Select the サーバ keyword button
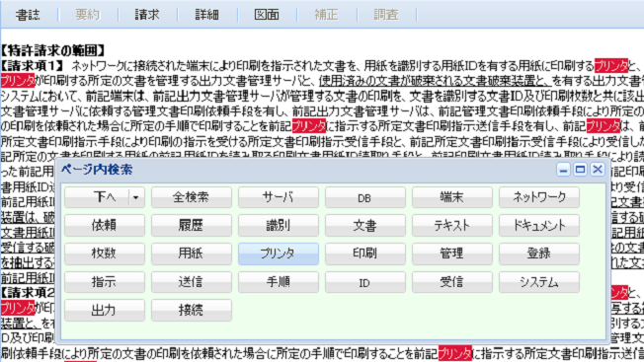Image resolution: width=644 pixels, height=362 pixels. tap(279, 197)
